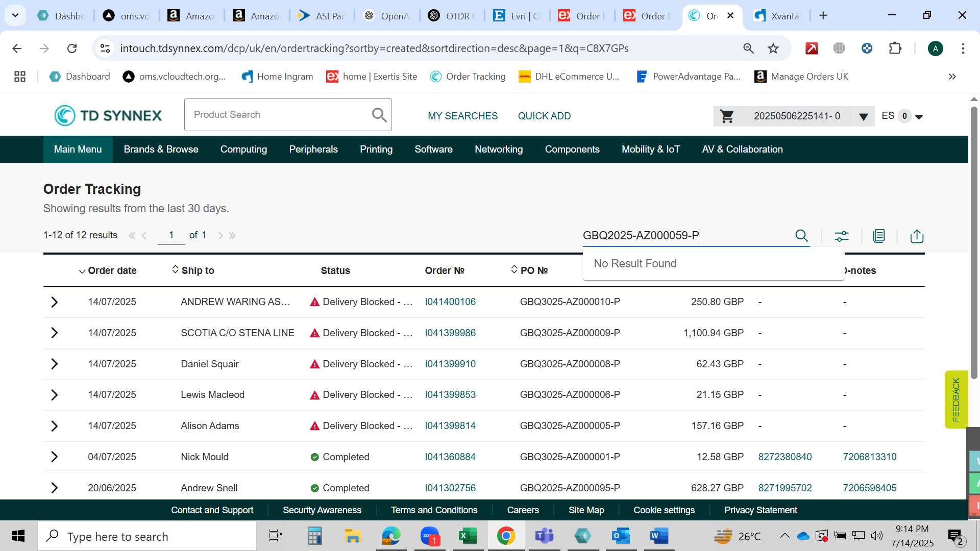Click the Chrome profile avatar A
980x551 pixels.
click(x=935, y=48)
